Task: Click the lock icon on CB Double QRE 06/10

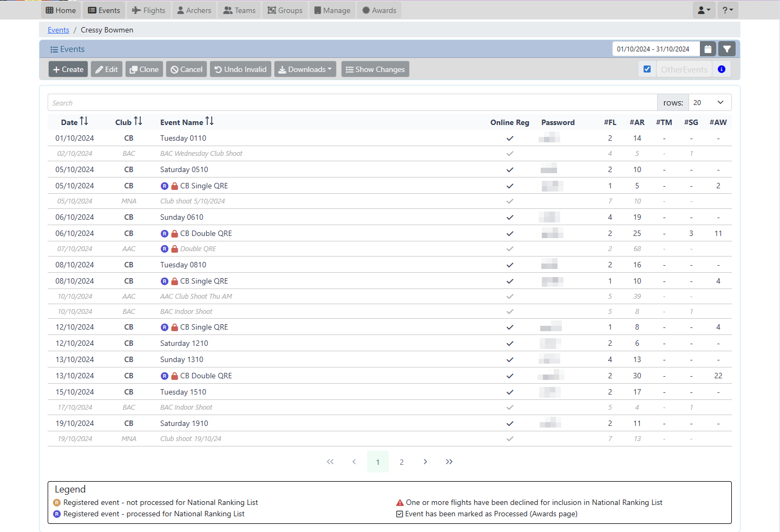Action: (174, 234)
